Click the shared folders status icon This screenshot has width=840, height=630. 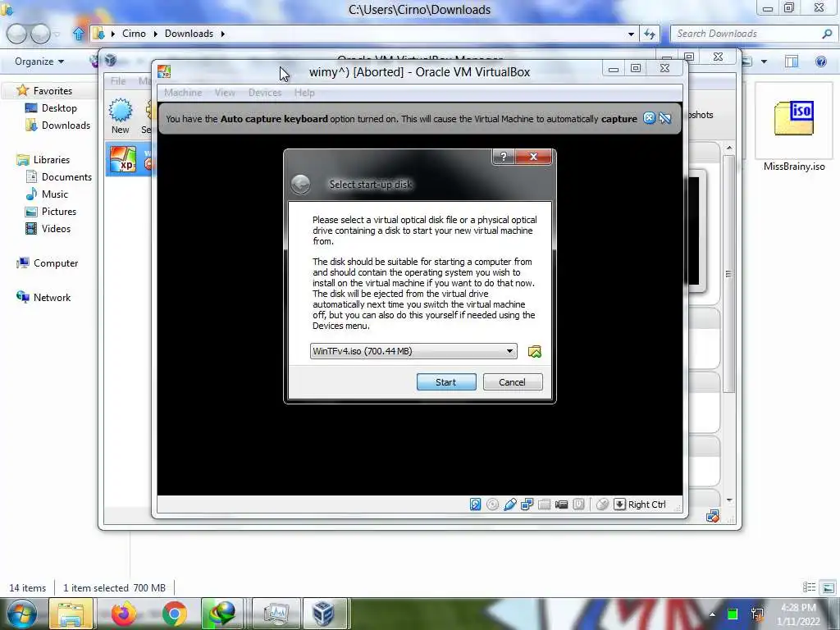(x=545, y=504)
